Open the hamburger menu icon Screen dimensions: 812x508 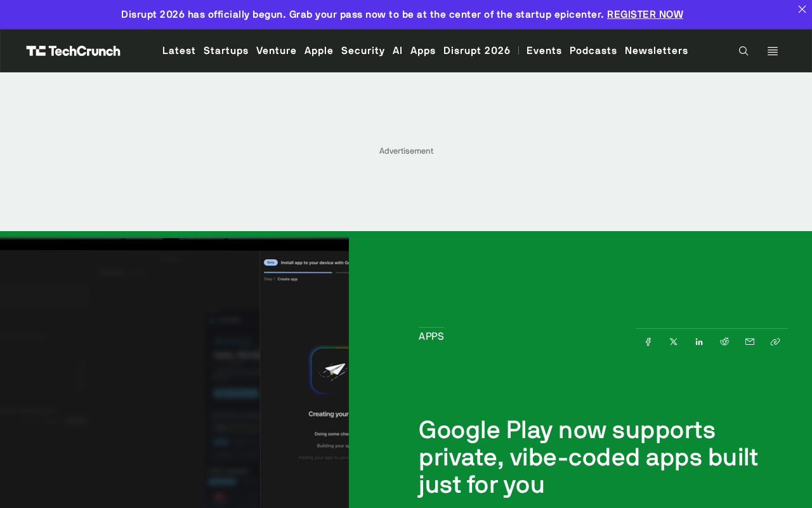click(x=773, y=51)
